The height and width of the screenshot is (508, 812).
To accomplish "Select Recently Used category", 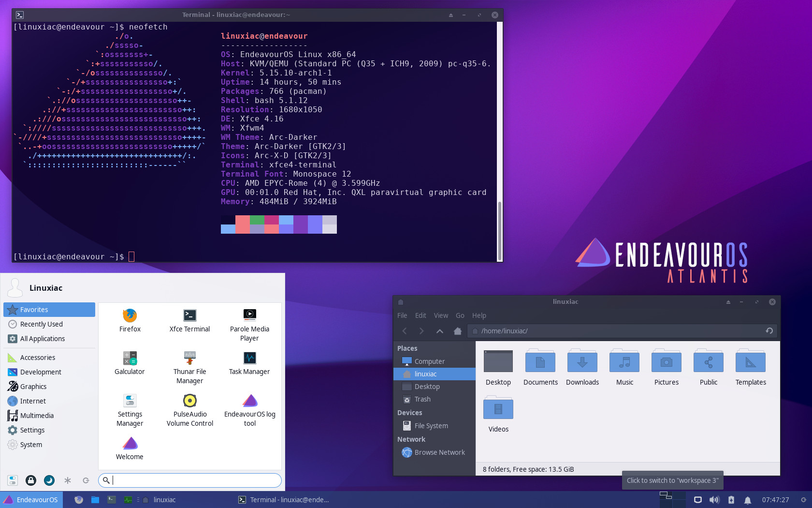I will coord(49,324).
